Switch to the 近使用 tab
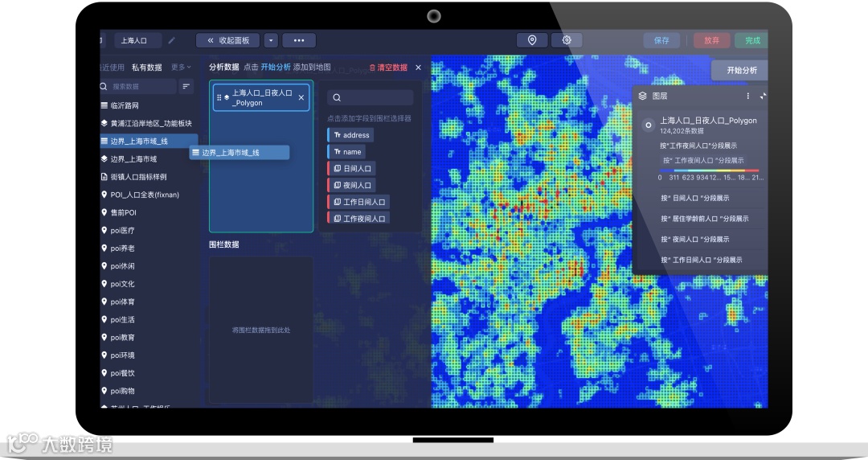 (113, 67)
